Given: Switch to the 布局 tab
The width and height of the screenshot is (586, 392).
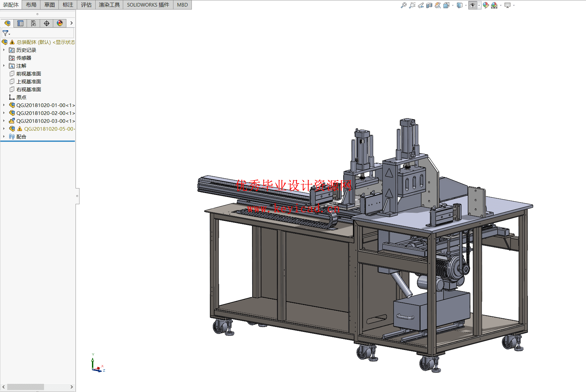Looking at the screenshot, I should 31,5.
